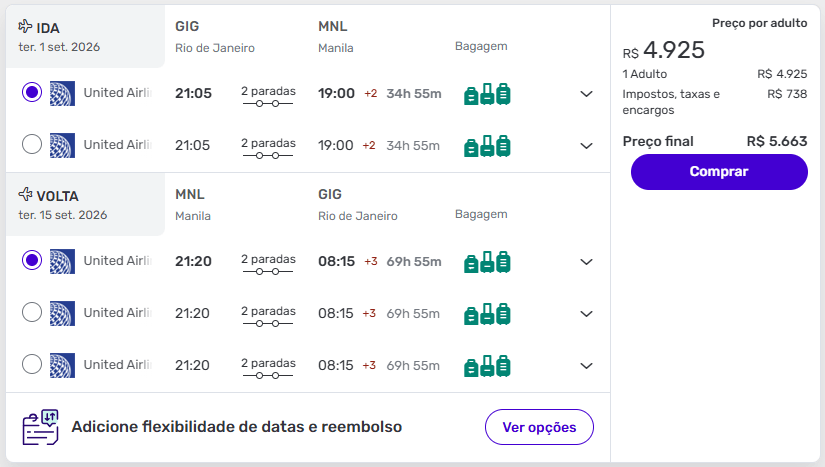Expand details of first outbound flight

coord(587,94)
